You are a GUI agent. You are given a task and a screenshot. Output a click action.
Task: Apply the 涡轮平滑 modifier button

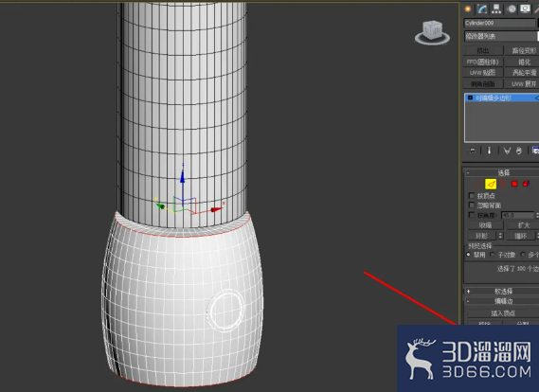point(523,73)
